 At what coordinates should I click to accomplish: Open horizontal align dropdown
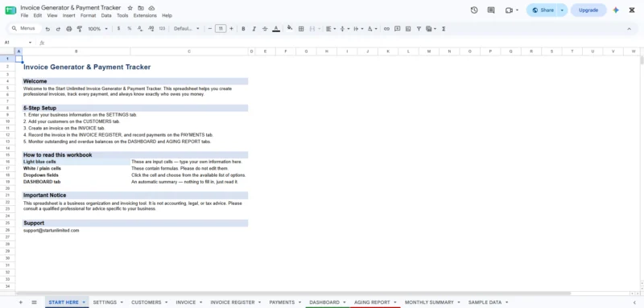pos(331,29)
